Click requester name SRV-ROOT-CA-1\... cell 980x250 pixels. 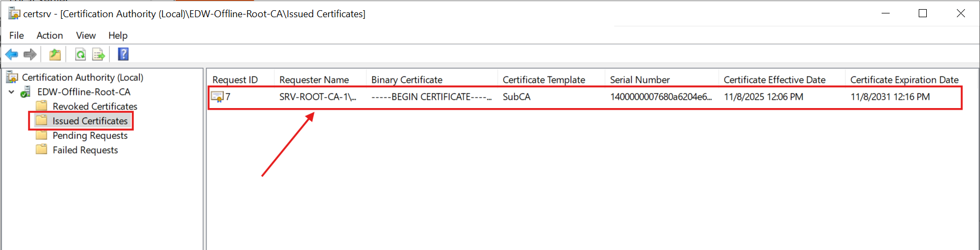pos(318,97)
